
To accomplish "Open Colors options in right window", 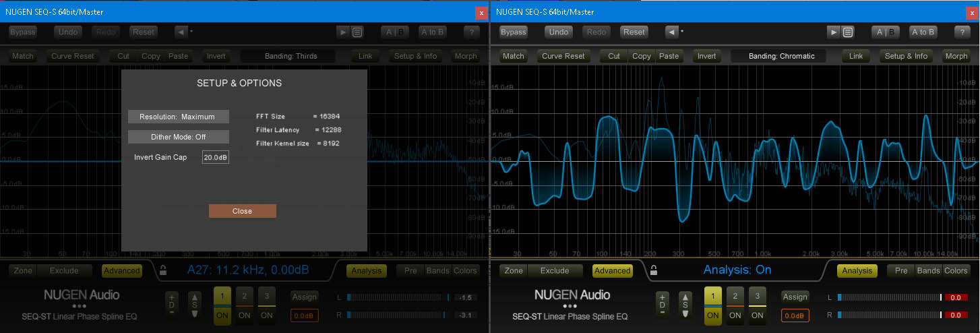I will (956, 271).
